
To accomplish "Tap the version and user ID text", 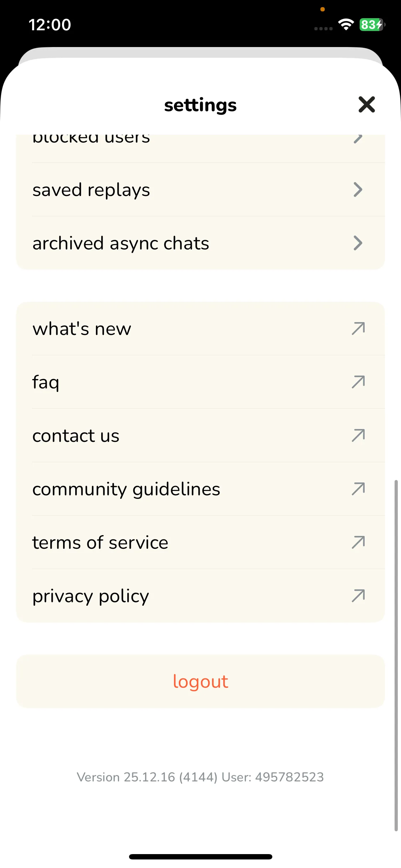I will pyautogui.click(x=200, y=777).
